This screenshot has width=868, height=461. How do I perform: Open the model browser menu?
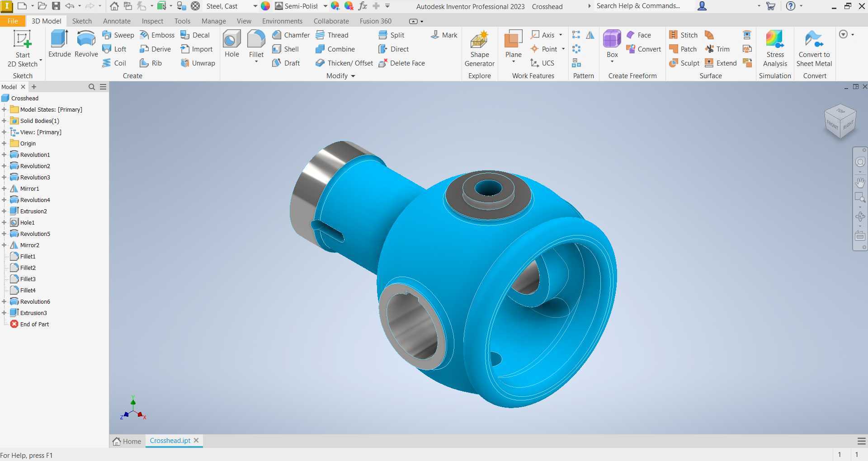tap(103, 87)
